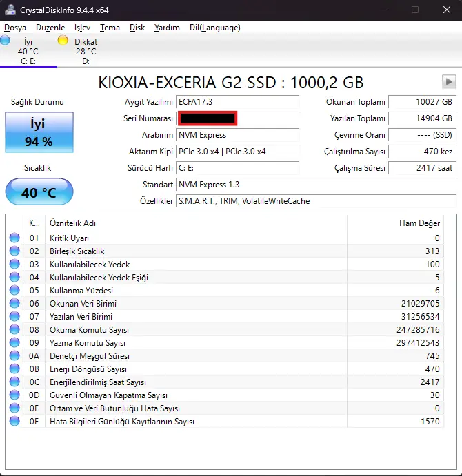Click status orb beside Hata Bilgileri Günlüğü row
The image size is (462, 476).
[x=14, y=421]
